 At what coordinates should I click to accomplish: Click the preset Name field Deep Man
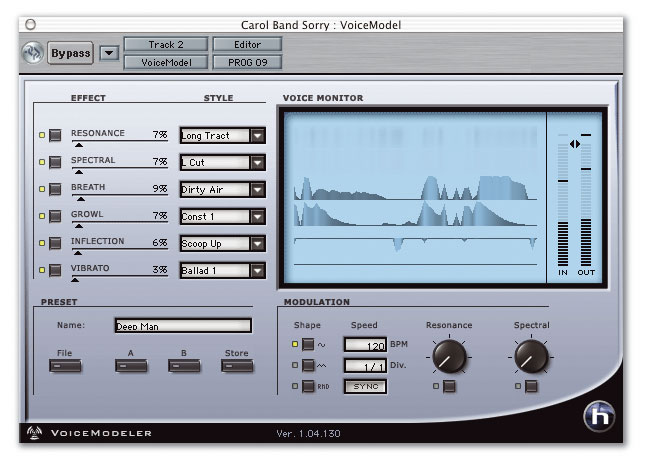point(181,325)
